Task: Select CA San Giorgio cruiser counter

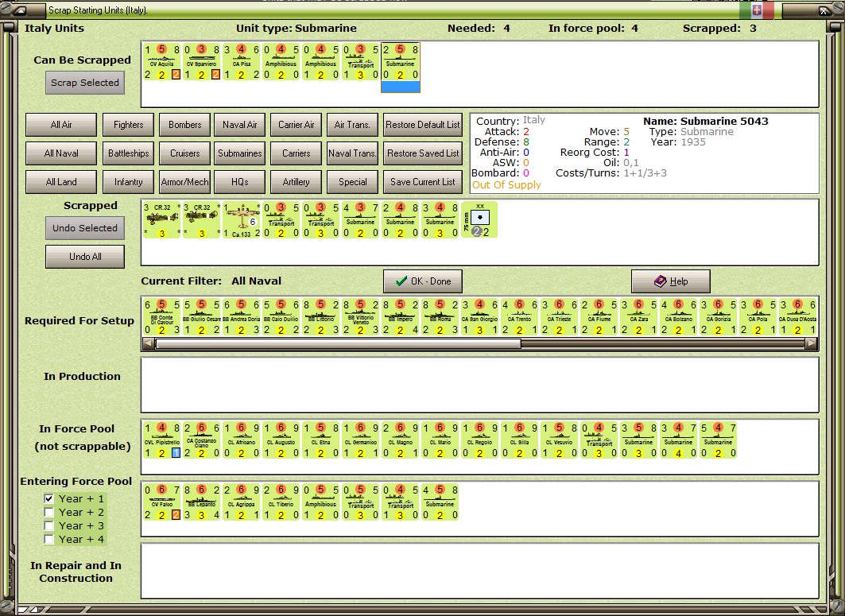Action: tap(479, 317)
